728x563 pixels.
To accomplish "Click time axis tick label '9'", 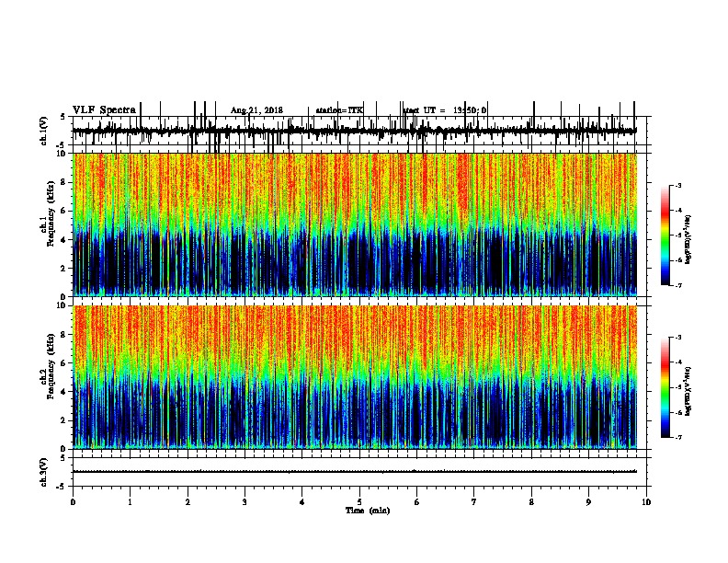I will (x=588, y=502).
